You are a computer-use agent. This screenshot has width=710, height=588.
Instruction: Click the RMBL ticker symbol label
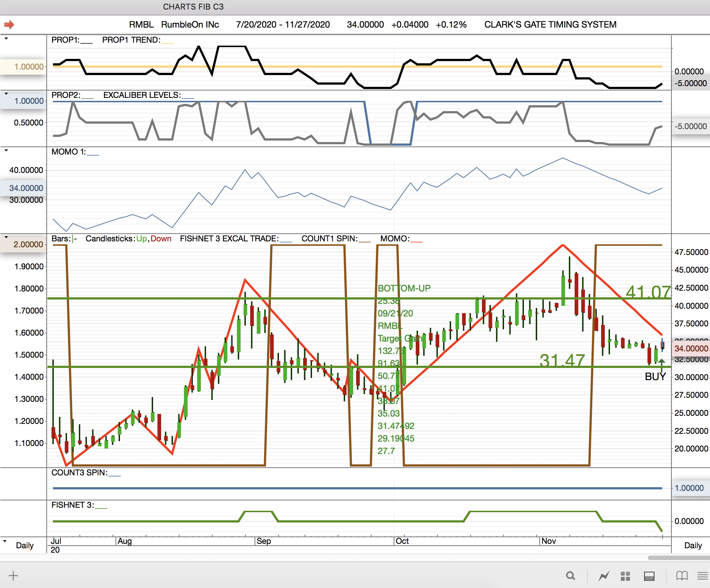coord(141,25)
